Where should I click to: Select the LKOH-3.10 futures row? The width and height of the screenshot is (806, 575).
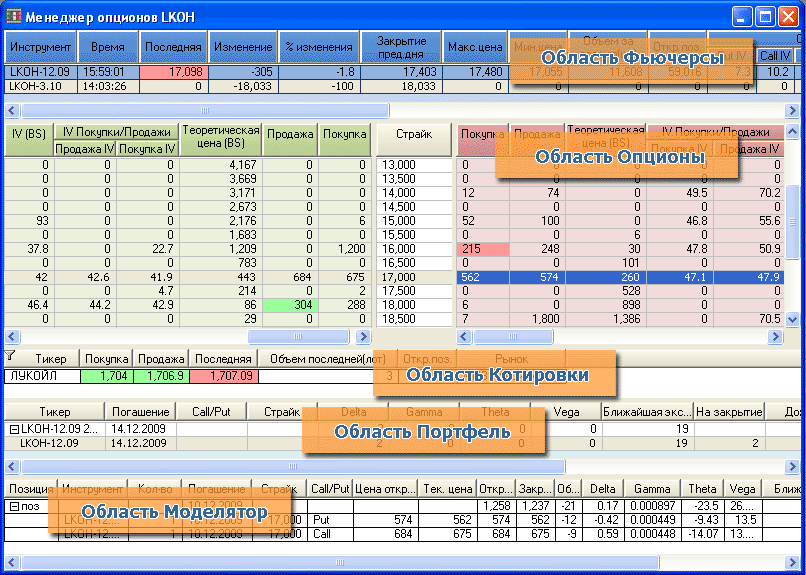point(403,86)
